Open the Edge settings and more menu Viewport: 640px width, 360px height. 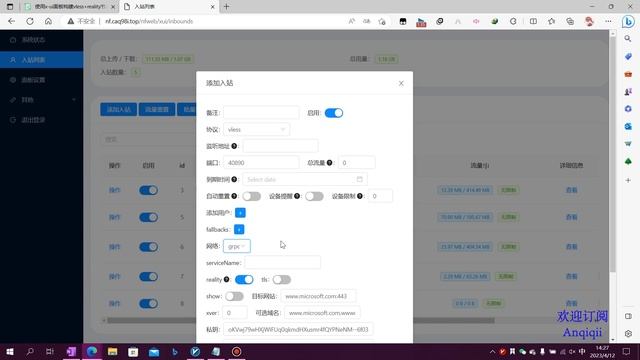608,21
